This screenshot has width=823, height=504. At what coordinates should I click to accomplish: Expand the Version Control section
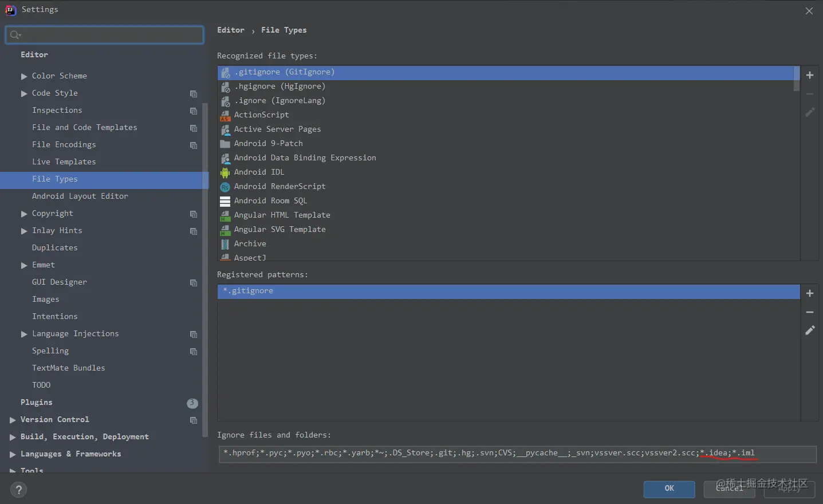coord(13,420)
